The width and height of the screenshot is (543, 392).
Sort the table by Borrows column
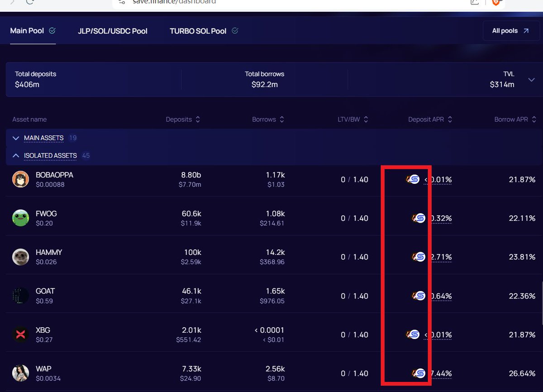tap(268, 120)
